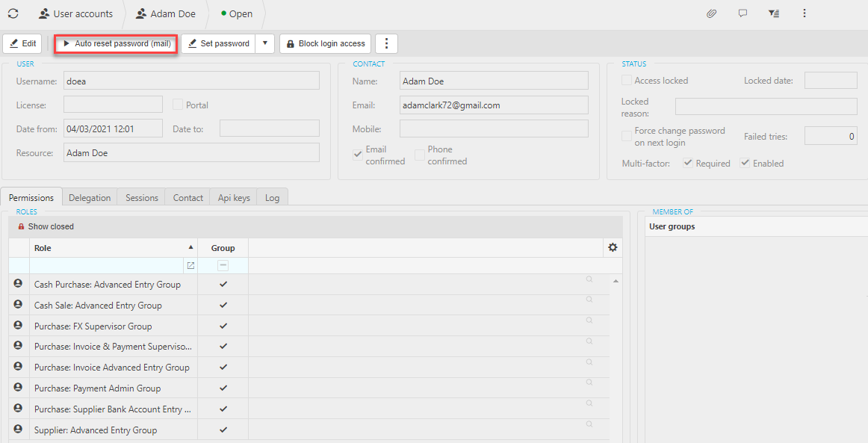
Task: Toggle the Access locked checkbox
Action: point(627,80)
